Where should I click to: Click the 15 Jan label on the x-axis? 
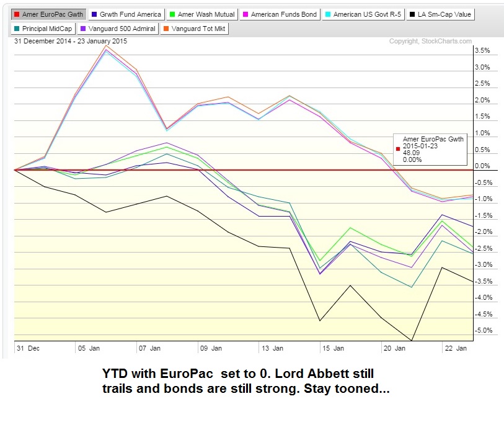tap(334, 348)
